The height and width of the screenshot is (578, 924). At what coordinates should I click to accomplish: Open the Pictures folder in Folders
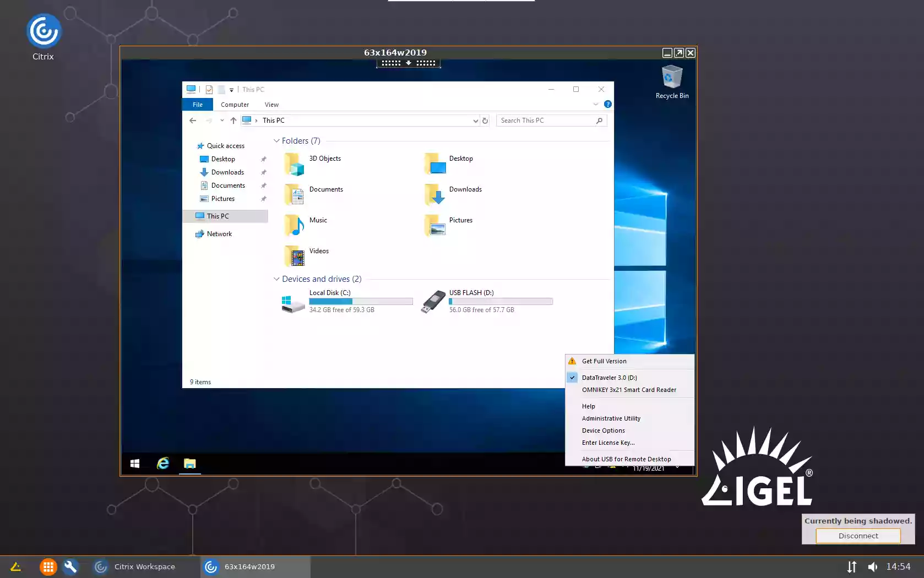449,226
